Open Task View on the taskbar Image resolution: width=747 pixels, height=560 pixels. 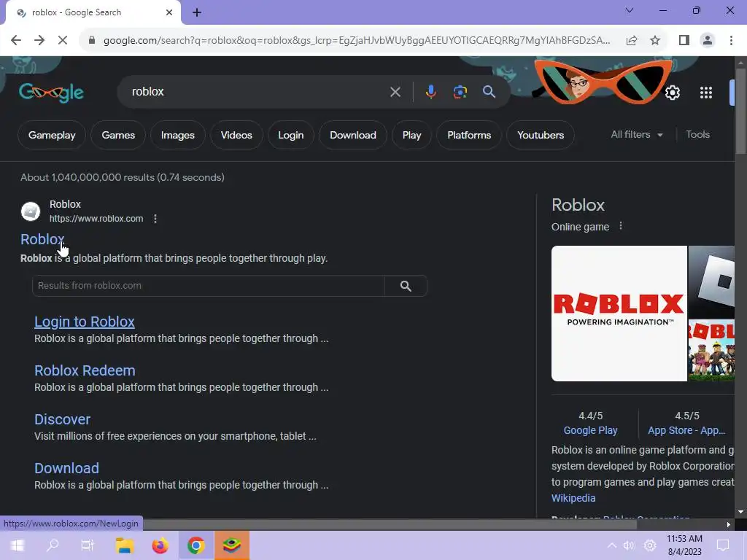[88, 545]
